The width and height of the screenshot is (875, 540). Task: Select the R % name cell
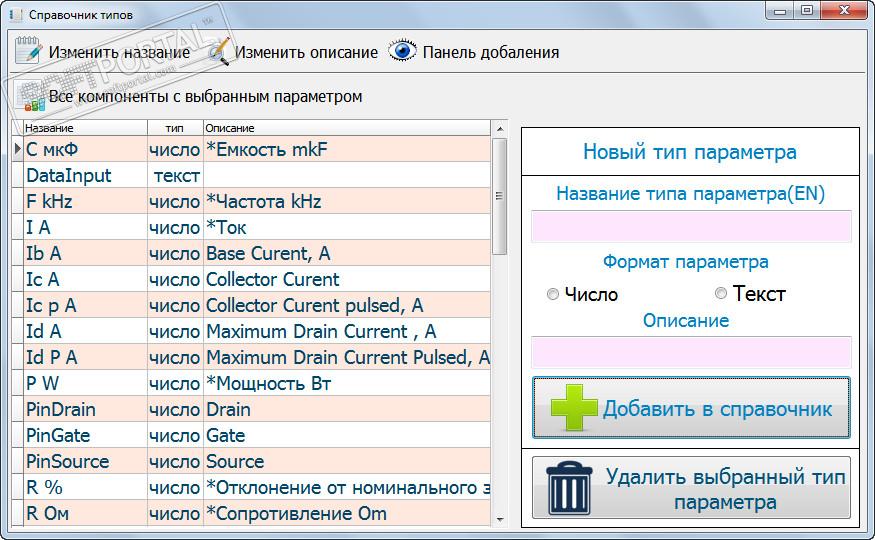click(x=85, y=487)
